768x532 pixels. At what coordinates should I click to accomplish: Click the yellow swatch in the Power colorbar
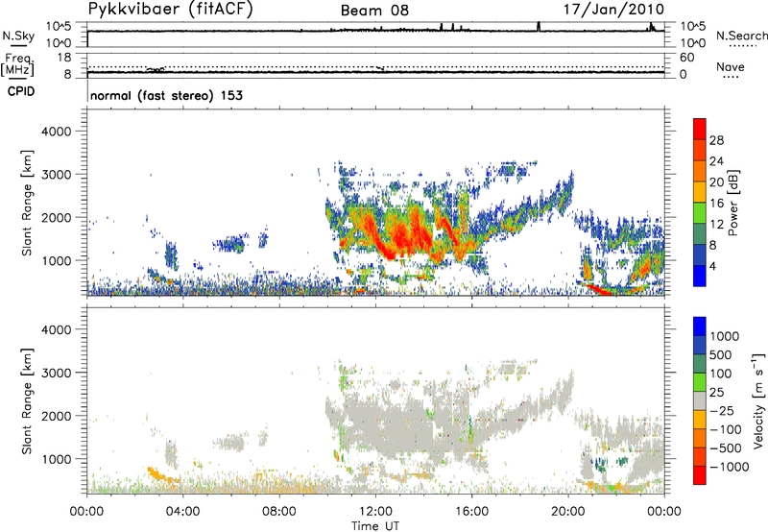pos(700,191)
